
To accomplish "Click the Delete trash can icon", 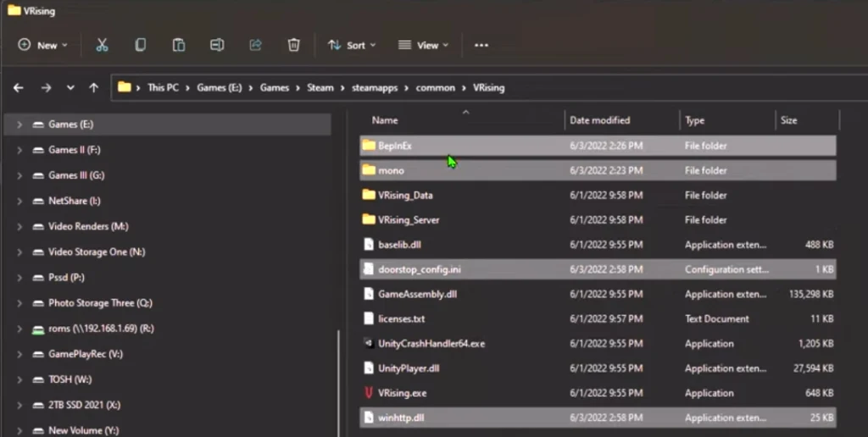I will [294, 46].
